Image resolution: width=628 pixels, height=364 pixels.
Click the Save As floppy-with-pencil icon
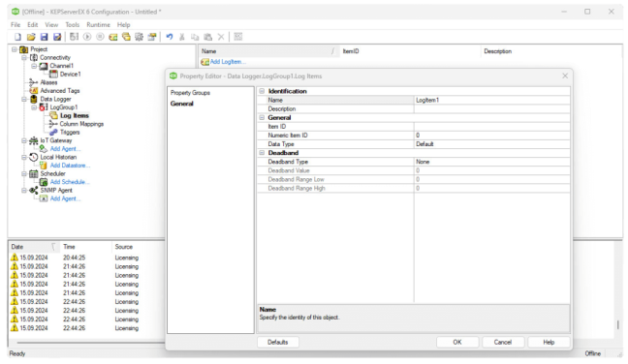[57, 37]
